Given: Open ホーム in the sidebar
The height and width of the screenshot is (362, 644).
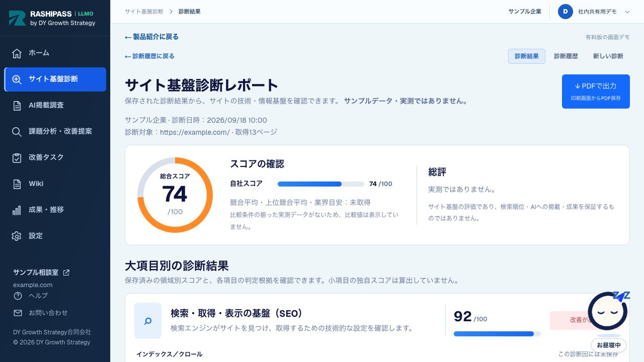Looking at the screenshot, I should coord(55,53).
